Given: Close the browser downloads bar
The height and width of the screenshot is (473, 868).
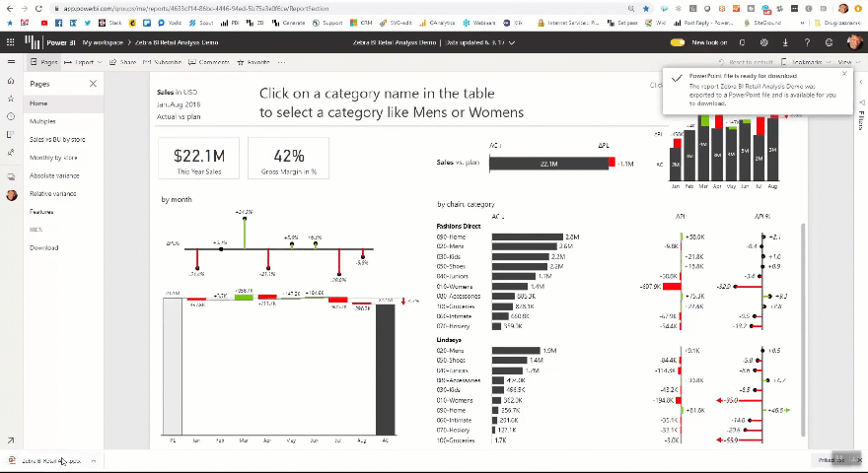Looking at the screenshot, I should [860, 460].
